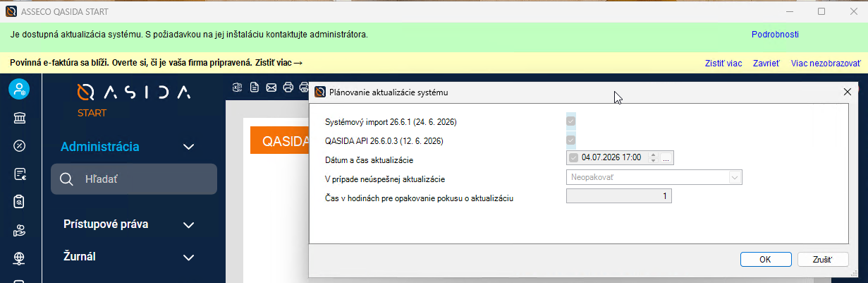Increase update time with up spinner arrow
Screen dimensions: 868x283
(x=654, y=155)
